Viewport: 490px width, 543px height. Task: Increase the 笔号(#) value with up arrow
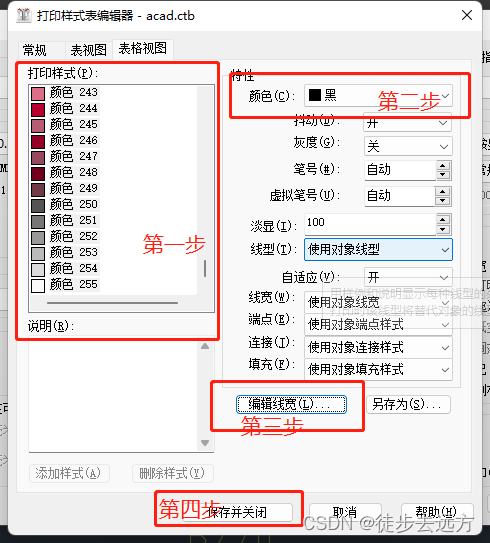443,165
